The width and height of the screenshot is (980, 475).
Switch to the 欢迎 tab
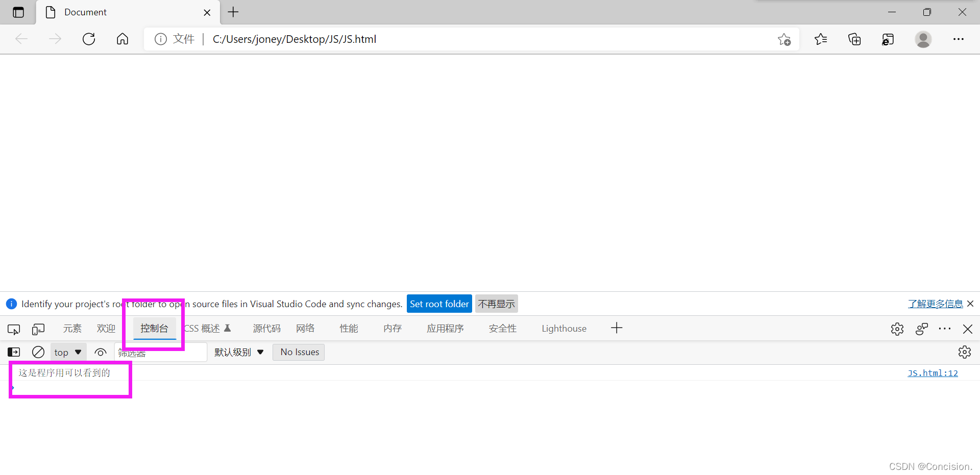pos(106,328)
